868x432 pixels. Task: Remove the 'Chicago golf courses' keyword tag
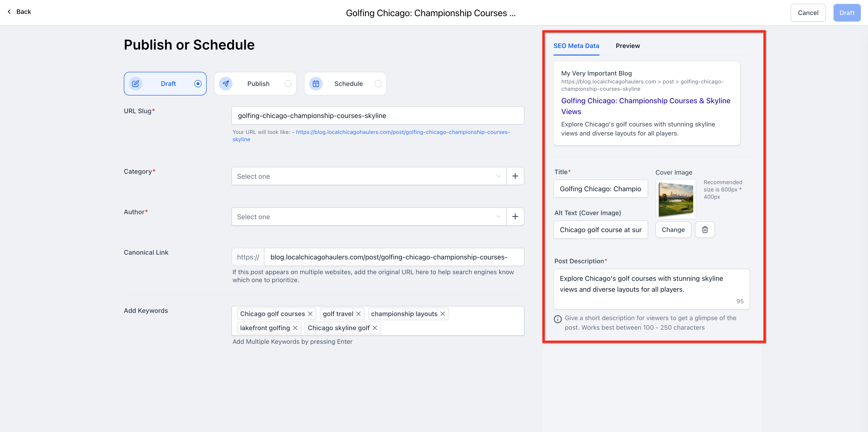(x=310, y=314)
